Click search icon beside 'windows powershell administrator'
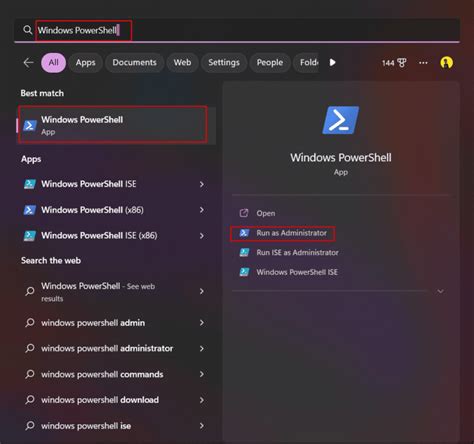This screenshot has width=474, height=444. tap(30, 348)
